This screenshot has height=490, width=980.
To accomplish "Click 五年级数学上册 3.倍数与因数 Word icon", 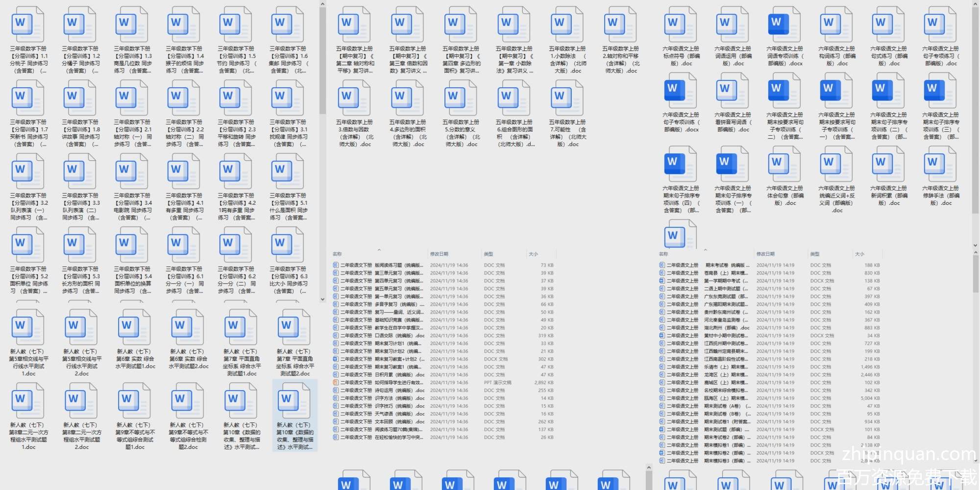I will 354,98.
